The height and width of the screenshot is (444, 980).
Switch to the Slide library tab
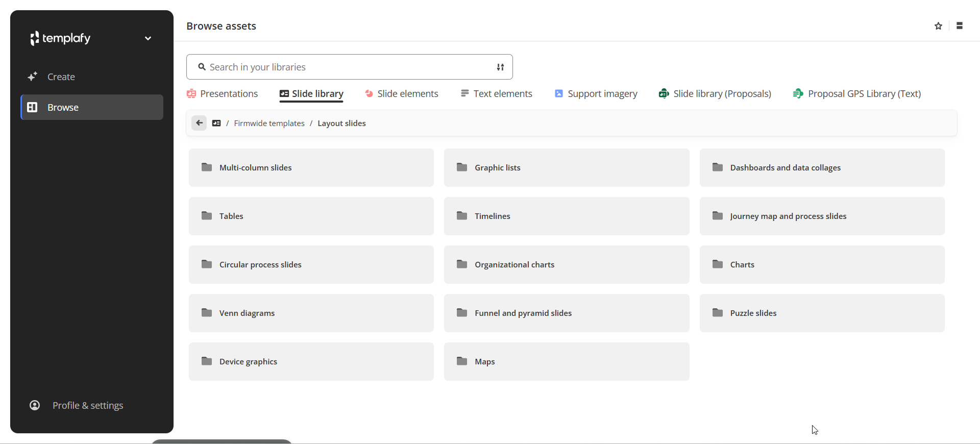311,94
